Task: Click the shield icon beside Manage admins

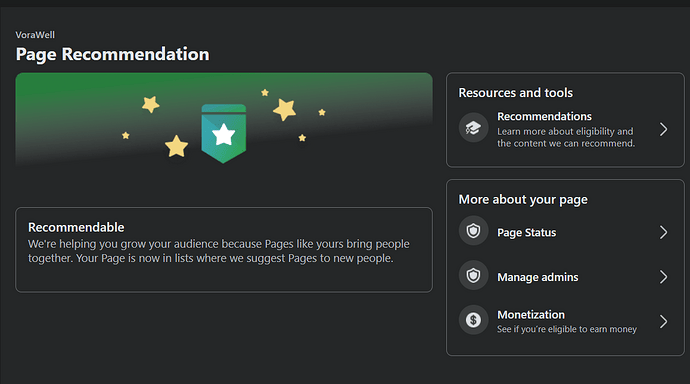Action: [473, 276]
